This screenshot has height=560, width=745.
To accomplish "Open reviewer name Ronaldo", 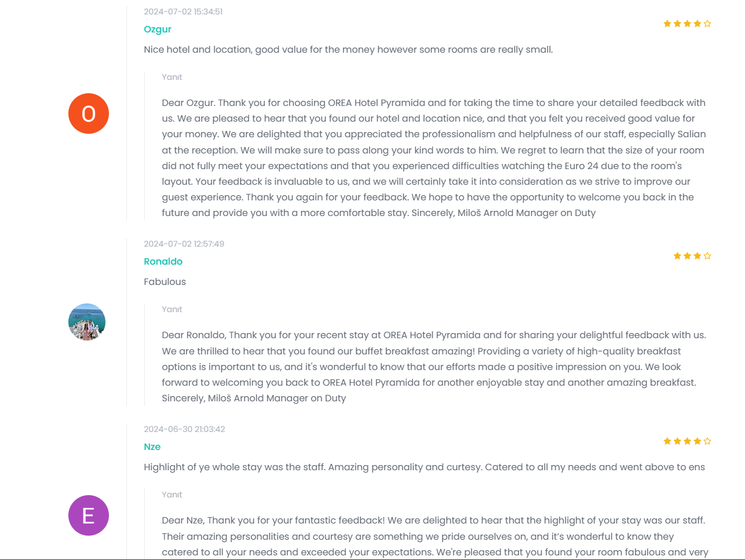I will pyautogui.click(x=163, y=262).
